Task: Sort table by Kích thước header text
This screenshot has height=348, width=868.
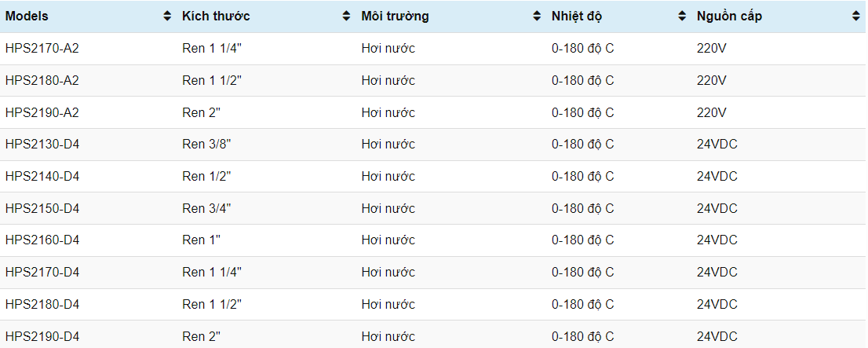Action: pyautogui.click(x=216, y=16)
